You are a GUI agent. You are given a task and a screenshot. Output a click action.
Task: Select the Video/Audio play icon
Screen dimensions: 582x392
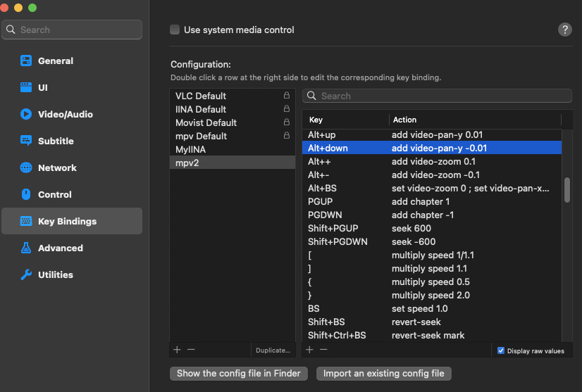(26, 115)
